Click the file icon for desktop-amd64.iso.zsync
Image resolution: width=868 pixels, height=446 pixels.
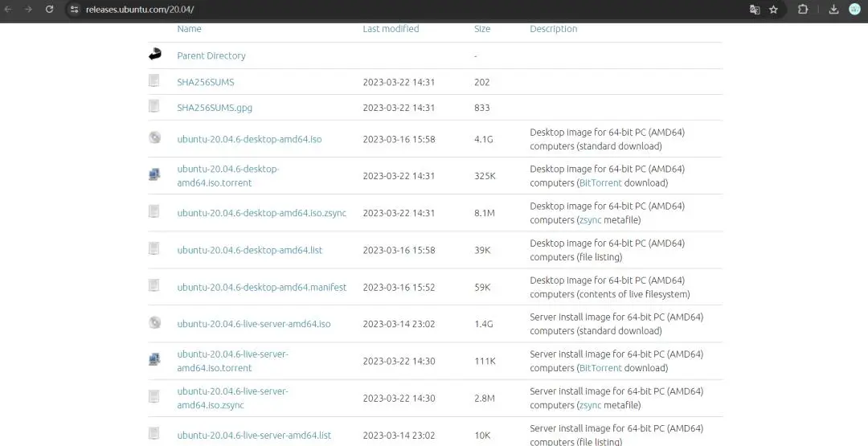click(x=154, y=211)
